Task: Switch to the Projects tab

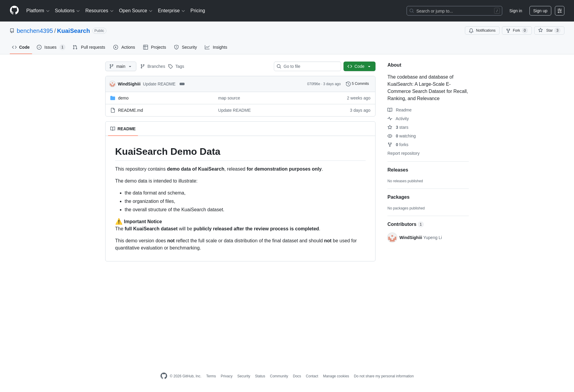Action: 155,47
